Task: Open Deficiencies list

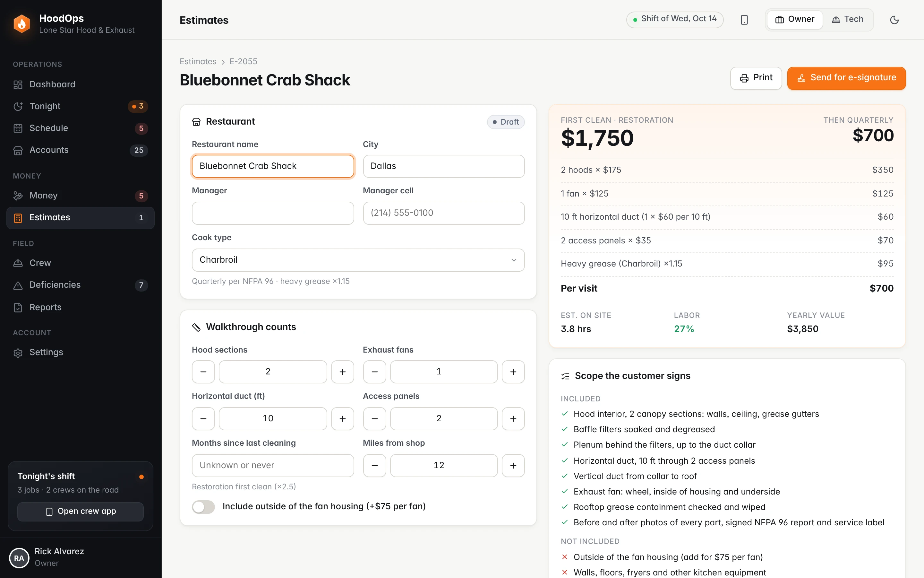Action: click(81, 285)
